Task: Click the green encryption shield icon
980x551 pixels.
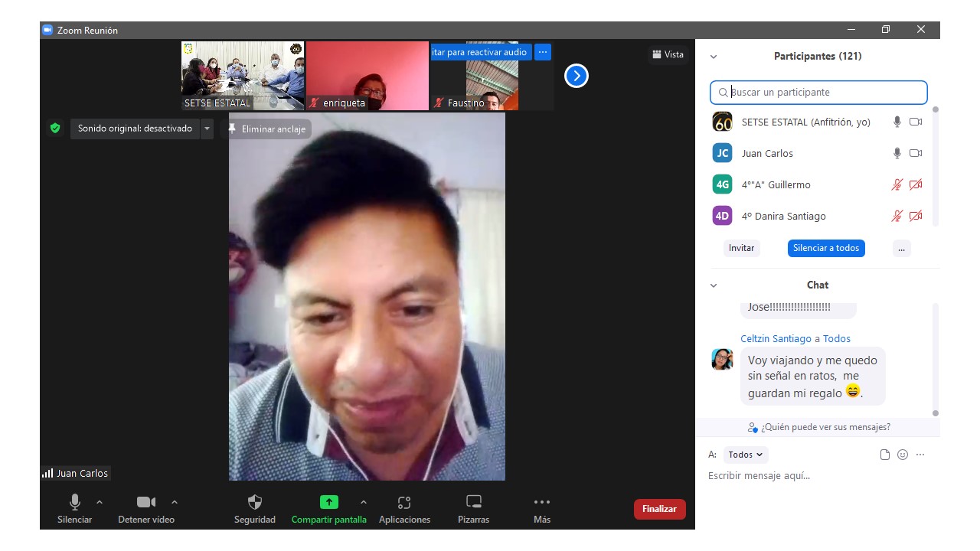Action: tap(55, 128)
